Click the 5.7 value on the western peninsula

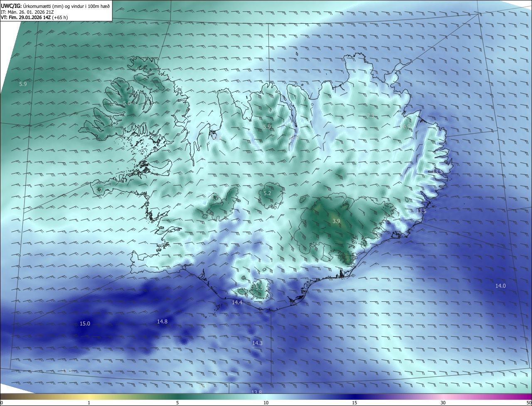99,190
